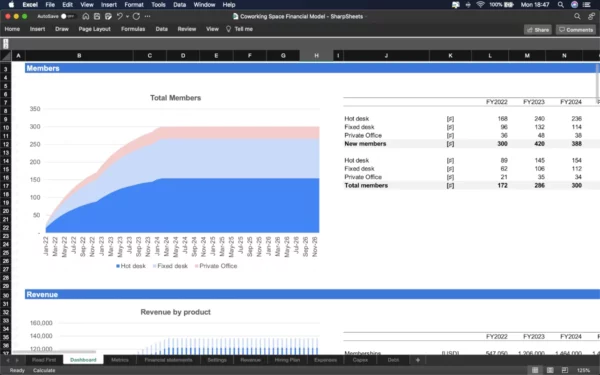Open the Review ribbon tab
The image size is (600, 375).
click(x=187, y=29)
